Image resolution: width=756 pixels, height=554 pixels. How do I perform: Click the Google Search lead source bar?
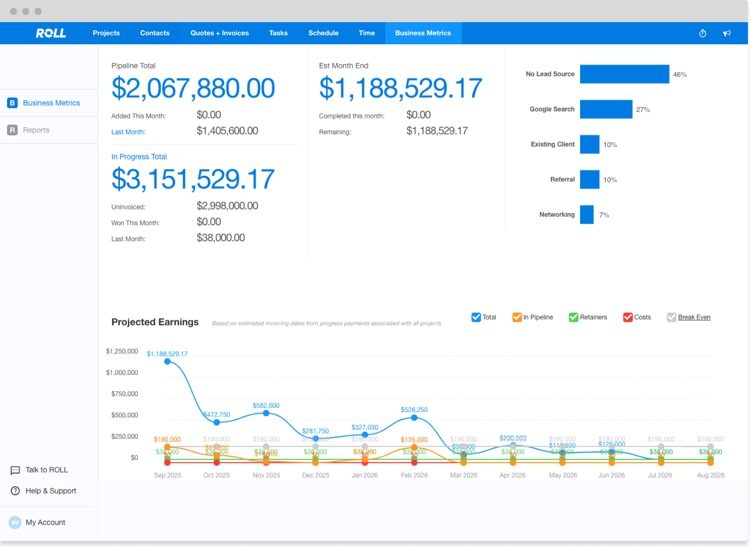tap(606, 109)
